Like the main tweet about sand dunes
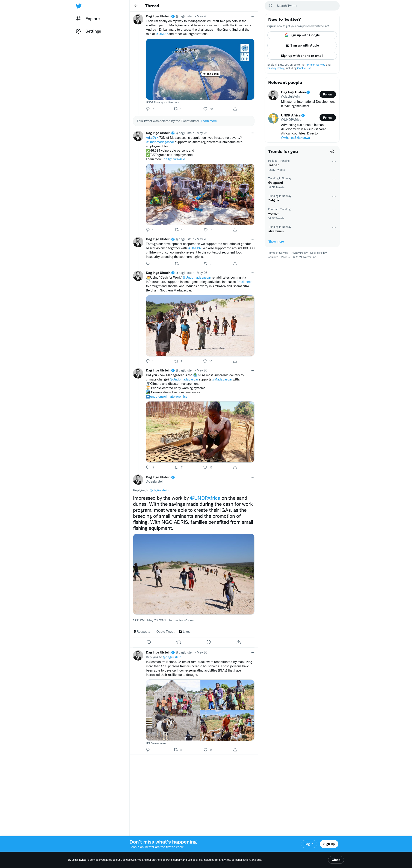 coord(209,642)
